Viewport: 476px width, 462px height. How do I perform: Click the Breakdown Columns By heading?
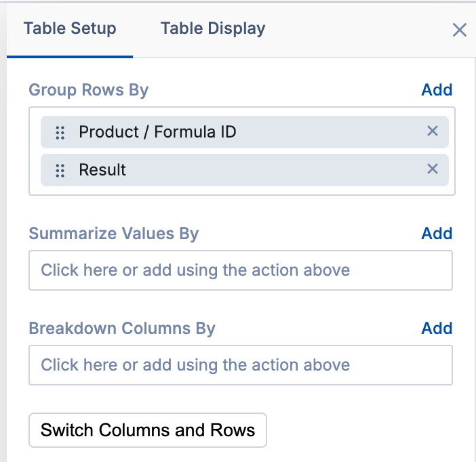pos(122,329)
